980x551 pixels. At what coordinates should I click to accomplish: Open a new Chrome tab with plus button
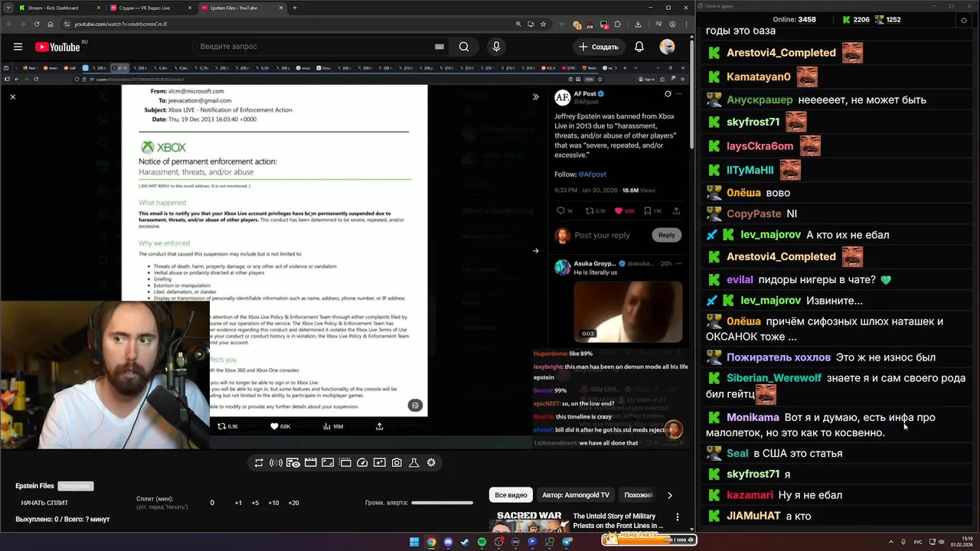(295, 8)
